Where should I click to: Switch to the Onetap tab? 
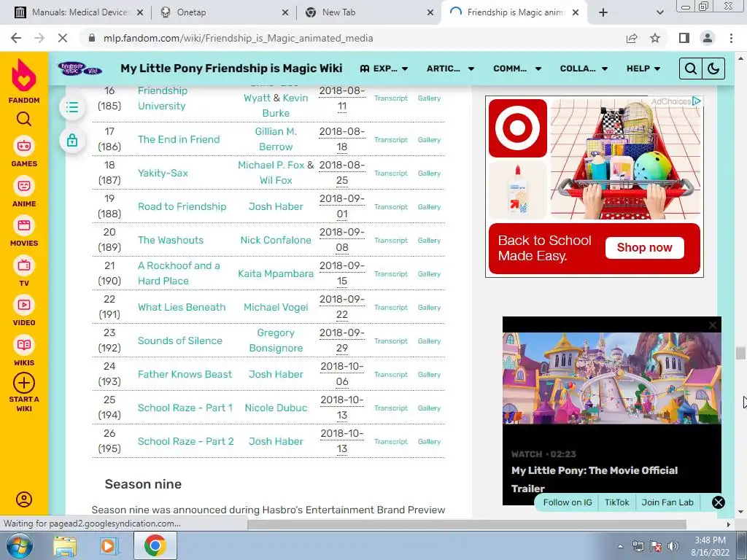click(224, 12)
